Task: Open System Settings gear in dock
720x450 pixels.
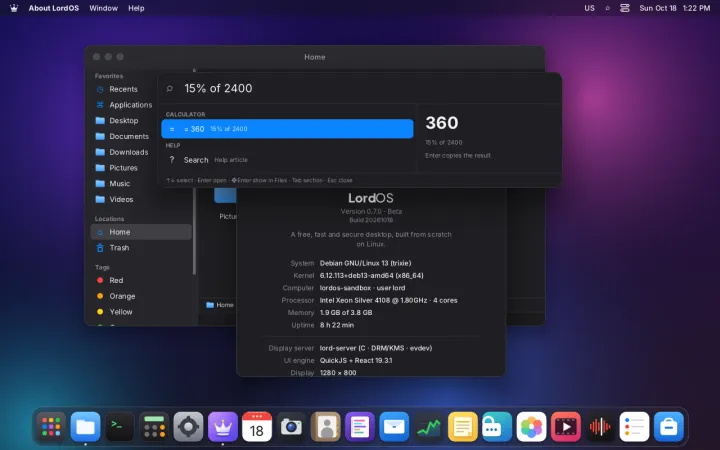Action: click(188, 427)
